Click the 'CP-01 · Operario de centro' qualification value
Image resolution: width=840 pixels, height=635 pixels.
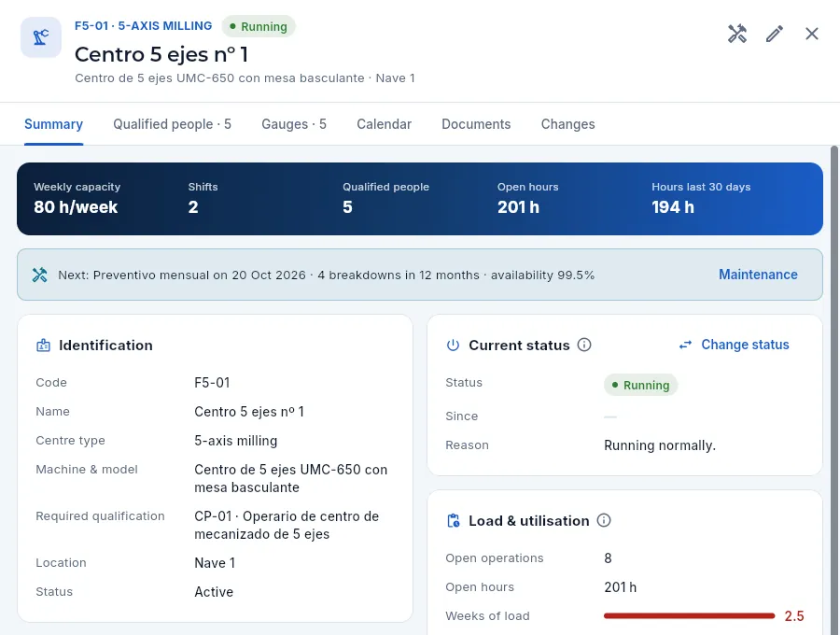tap(287, 525)
